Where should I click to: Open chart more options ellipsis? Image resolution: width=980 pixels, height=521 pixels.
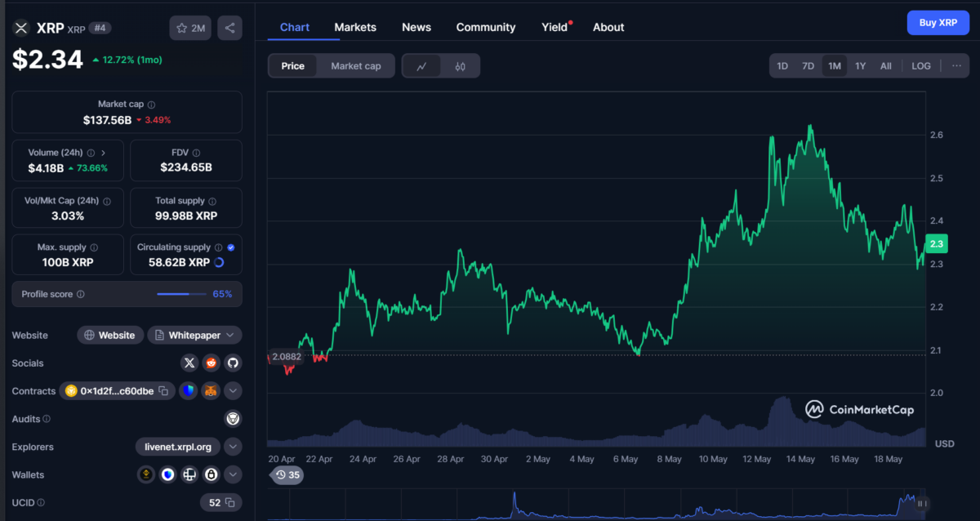(957, 66)
